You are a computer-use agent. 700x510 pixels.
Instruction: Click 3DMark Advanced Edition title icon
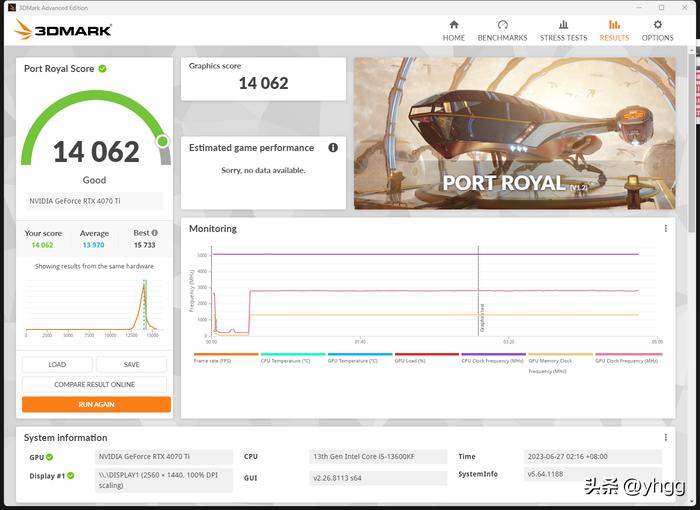coord(12,8)
